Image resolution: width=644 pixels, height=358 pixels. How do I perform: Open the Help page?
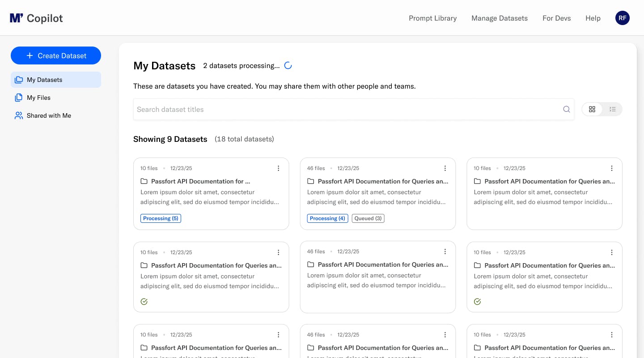pyautogui.click(x=593, y=18)
